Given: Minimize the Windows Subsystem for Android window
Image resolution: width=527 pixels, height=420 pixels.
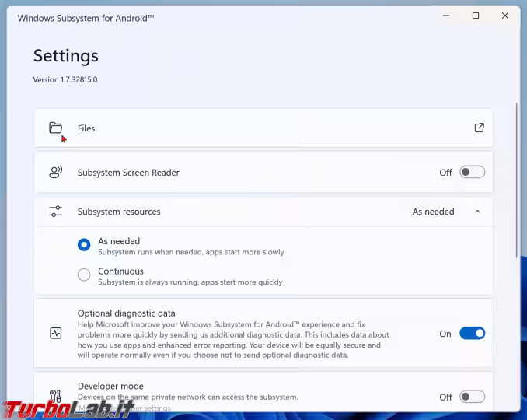Looking at the screenshot, I should click(446, 16).
